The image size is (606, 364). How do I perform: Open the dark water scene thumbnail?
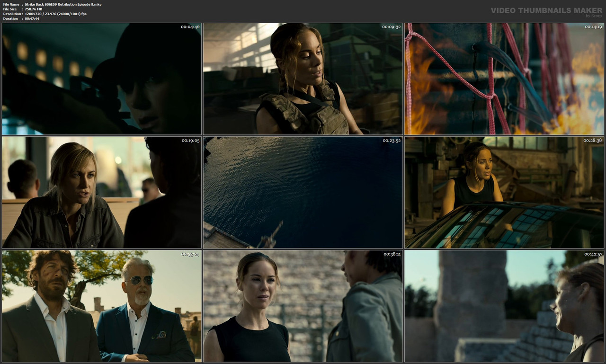click(x=303, y=192)
